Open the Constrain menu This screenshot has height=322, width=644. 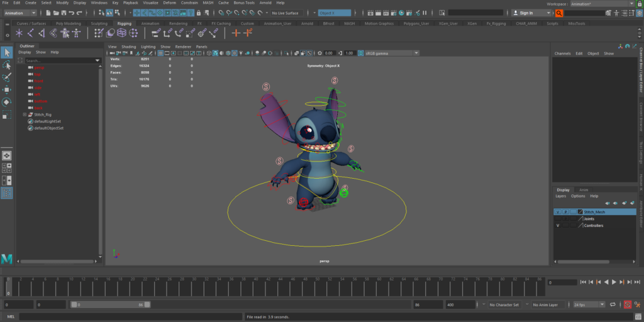tap(189, 3)
